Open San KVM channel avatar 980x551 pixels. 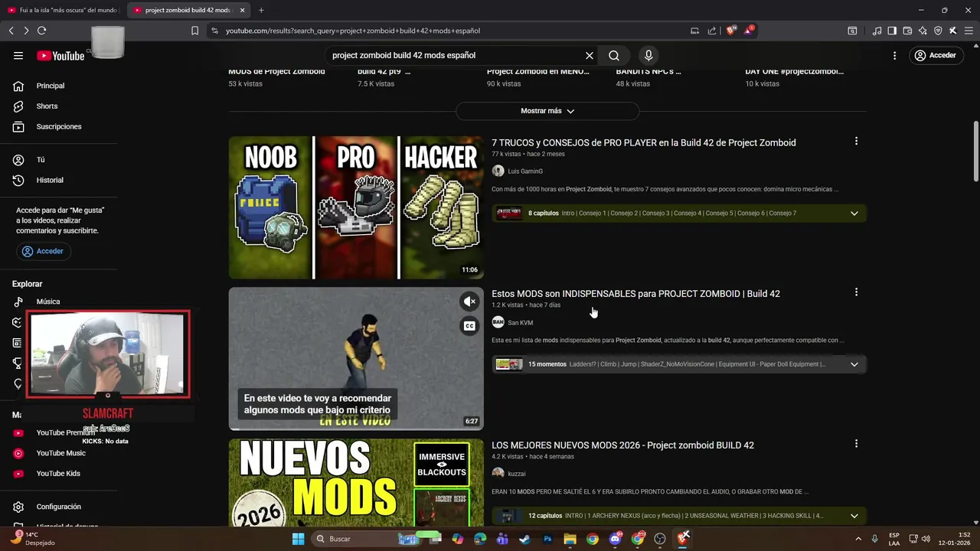click(x=498, y=322)
